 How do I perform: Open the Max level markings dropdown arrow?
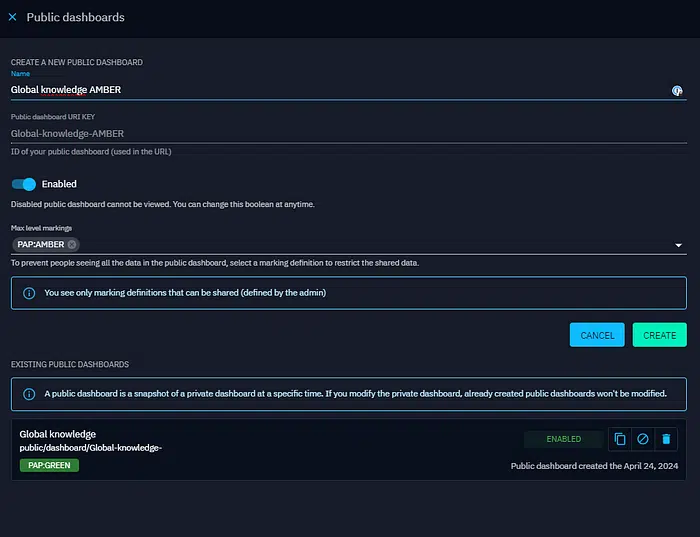tap(679, 245)
